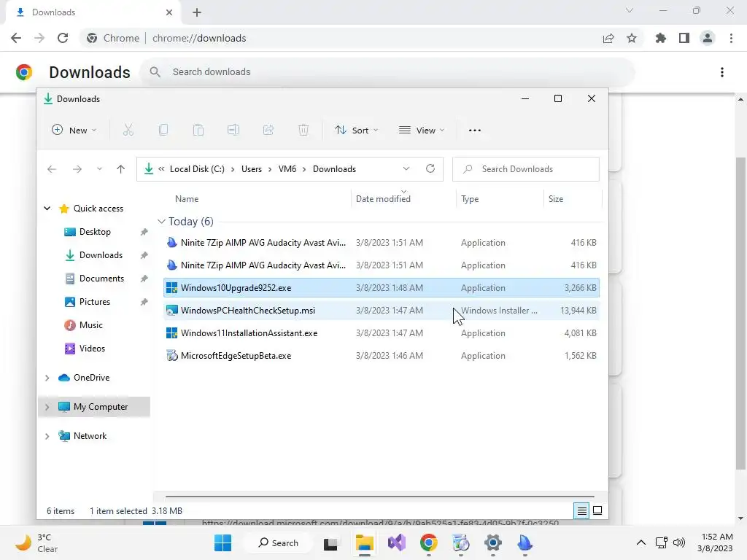
Task: Collapse the Quick access tree node
Action: coord(47,208)
